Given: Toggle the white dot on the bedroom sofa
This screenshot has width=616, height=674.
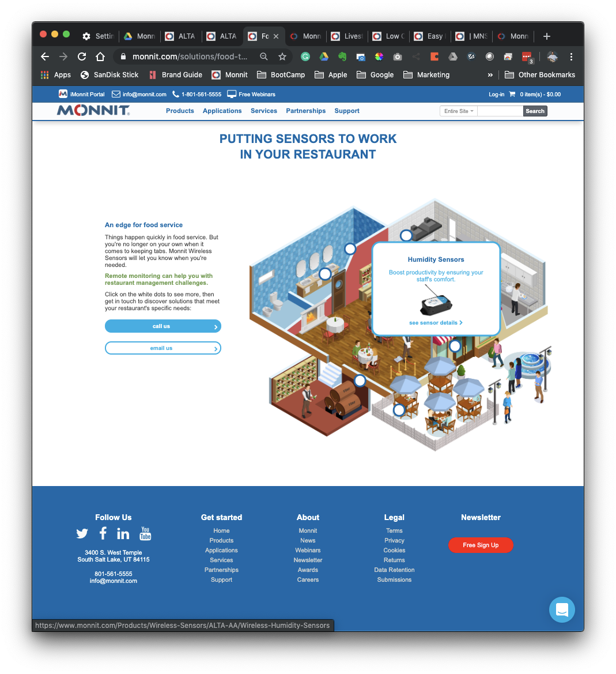Looking at the screenshot, I should [x=406, y=235].
